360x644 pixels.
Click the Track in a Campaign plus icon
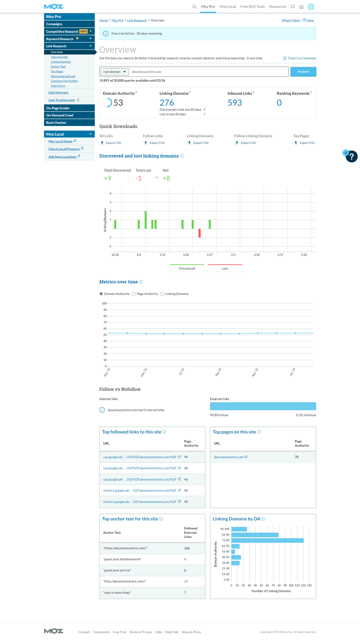[285, 58]
